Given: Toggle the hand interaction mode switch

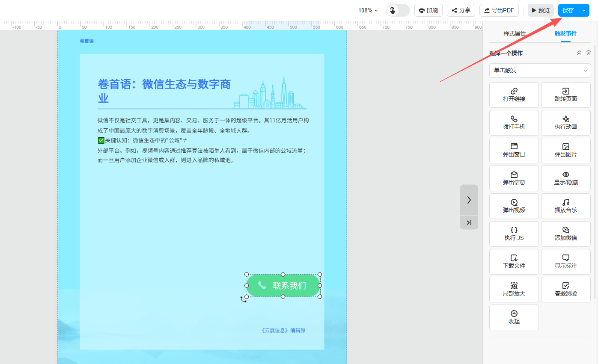Looking at the screenshot, I should [398, 10].
